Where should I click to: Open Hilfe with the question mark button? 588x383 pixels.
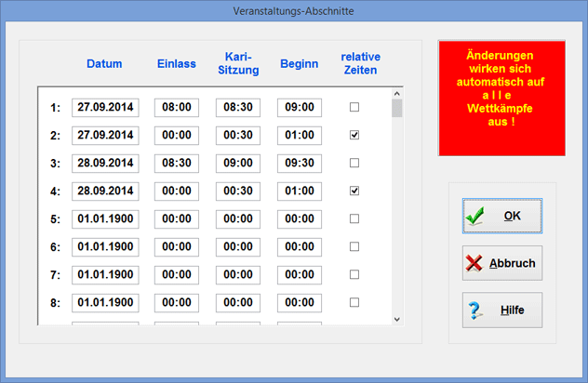(501, 310)
